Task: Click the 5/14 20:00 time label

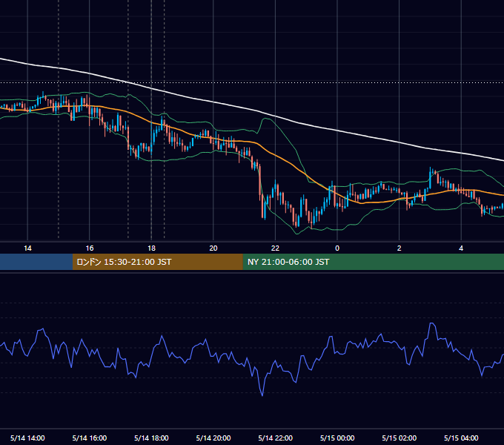Action: point(213,438)
